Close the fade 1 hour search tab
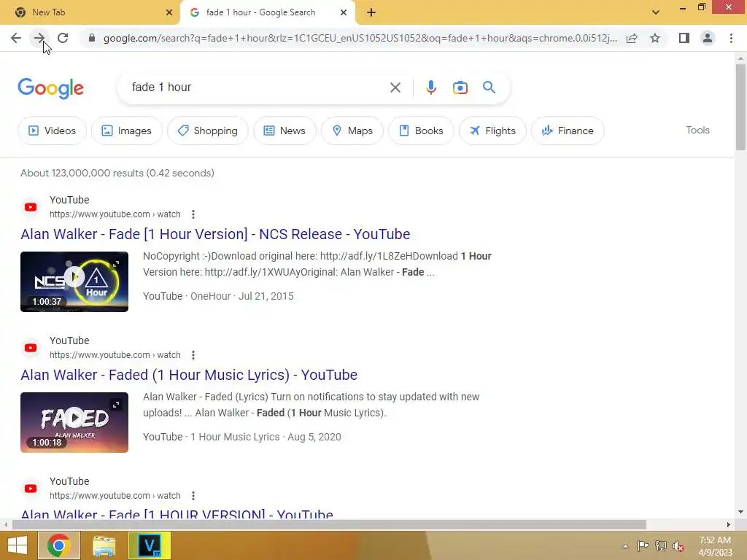Screen dimensions: 747x560 [344, 12]
